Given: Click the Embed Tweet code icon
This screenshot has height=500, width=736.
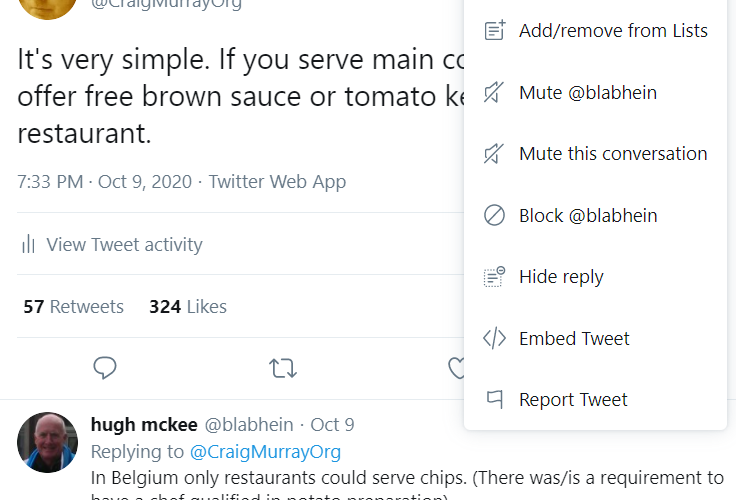Looking at the screenshot, I should point(494,338).
